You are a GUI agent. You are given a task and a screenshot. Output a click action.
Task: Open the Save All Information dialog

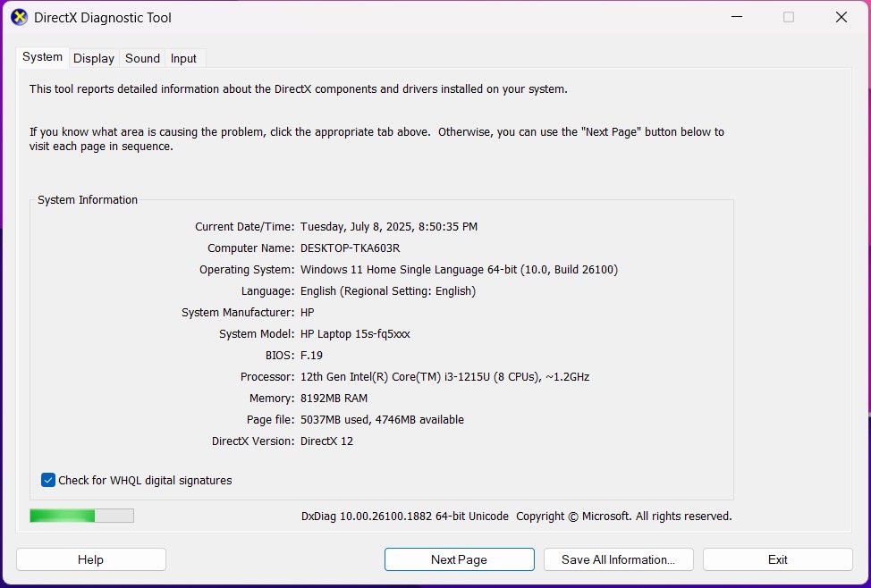(618, 559)
